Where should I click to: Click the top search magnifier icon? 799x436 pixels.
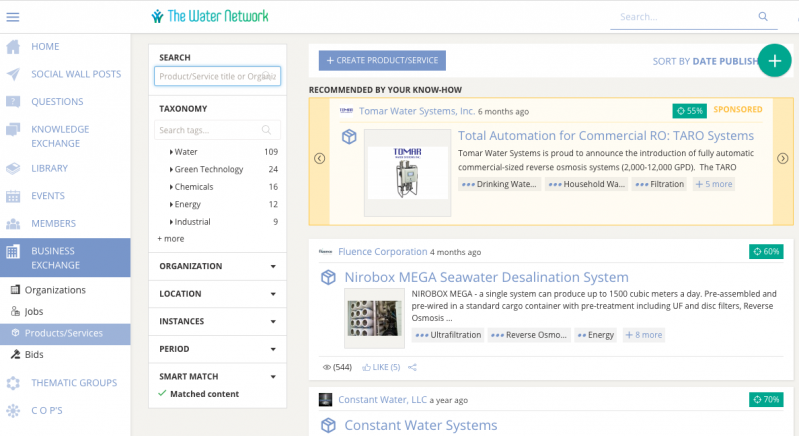763,16
